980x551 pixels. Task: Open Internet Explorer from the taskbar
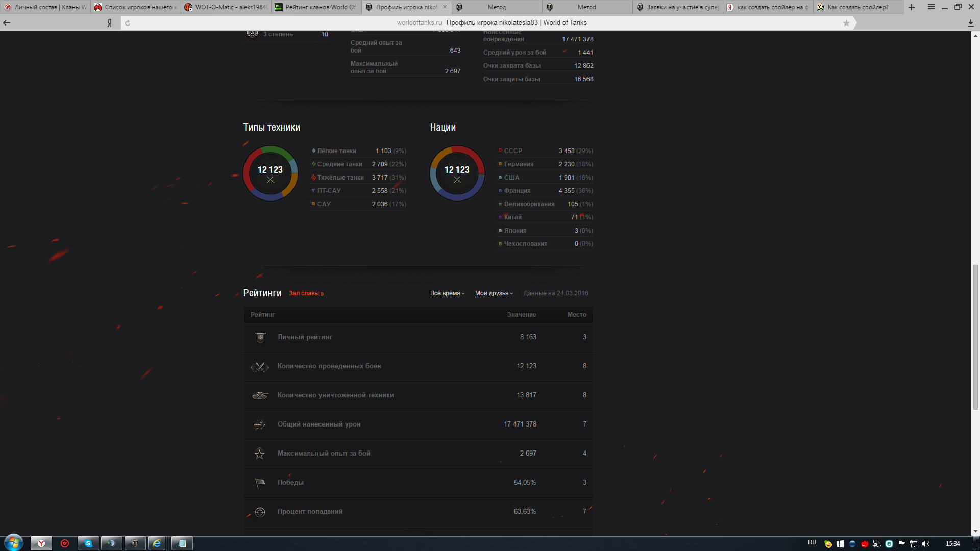[157, 543]
